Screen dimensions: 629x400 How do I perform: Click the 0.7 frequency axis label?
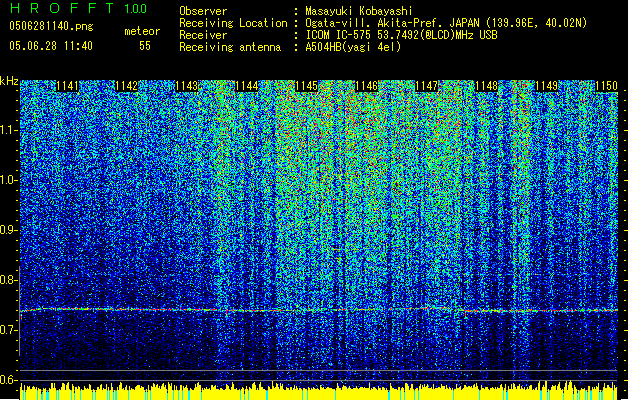pyautogui.click(x=8, y=330)
